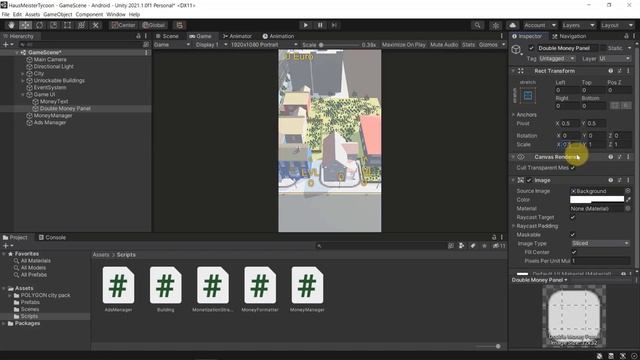Step one frame forward
Screen dimensions: 640x360
pos(334,25)
